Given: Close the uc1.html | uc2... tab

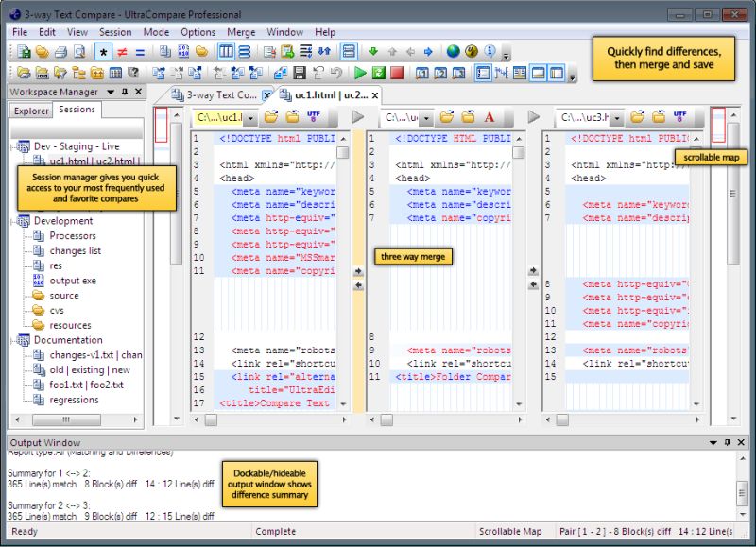Looking at the screenshot, I should click(x=374, y=95).
